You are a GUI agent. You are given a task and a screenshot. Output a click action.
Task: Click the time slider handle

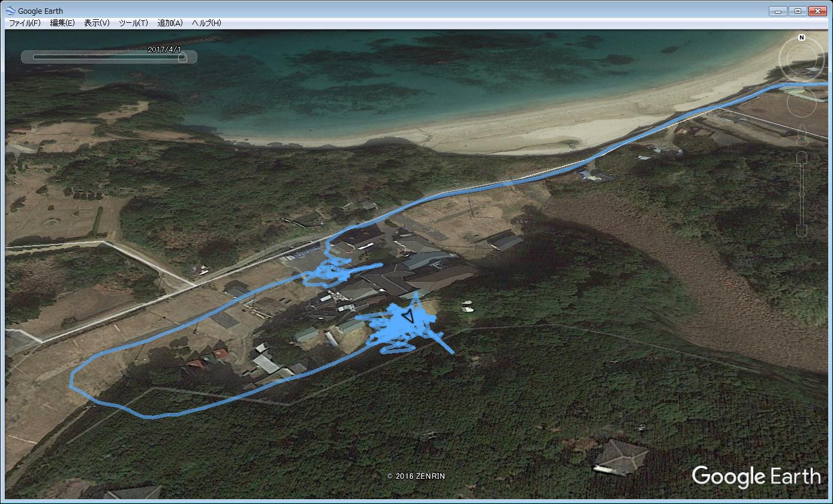coord(183,58)
